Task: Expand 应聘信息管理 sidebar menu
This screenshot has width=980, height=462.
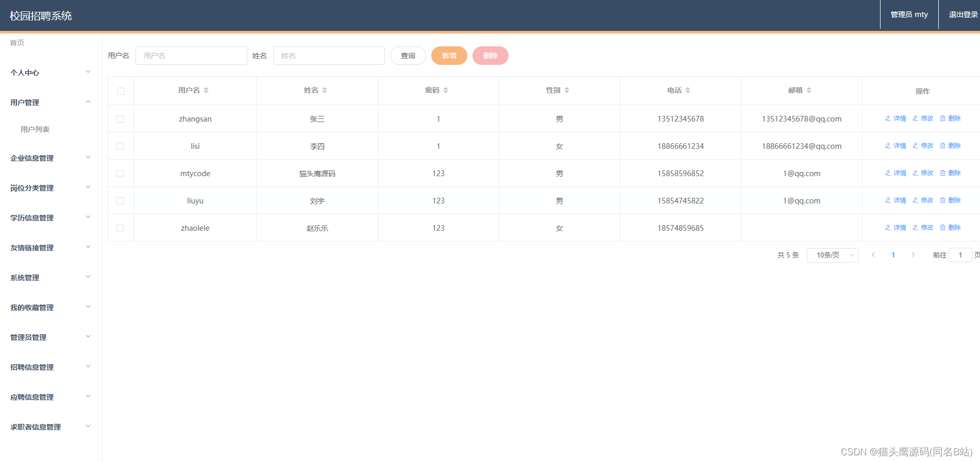Action: 50,397
